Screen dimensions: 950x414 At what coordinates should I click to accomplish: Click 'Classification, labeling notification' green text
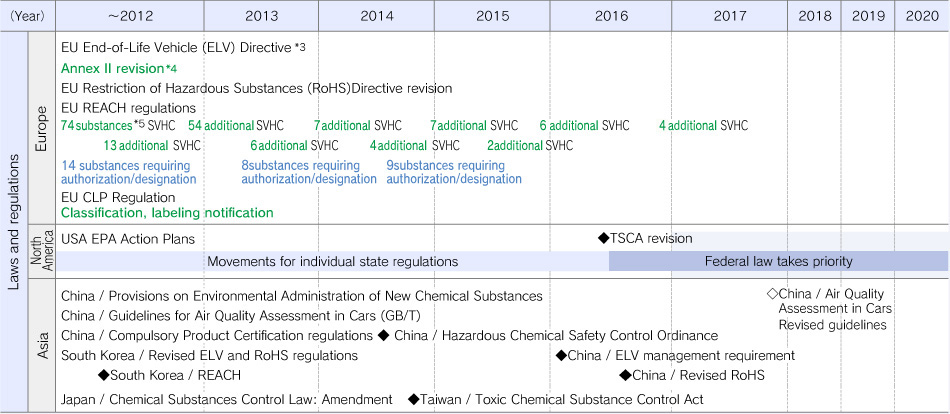(x=167, y=213)
